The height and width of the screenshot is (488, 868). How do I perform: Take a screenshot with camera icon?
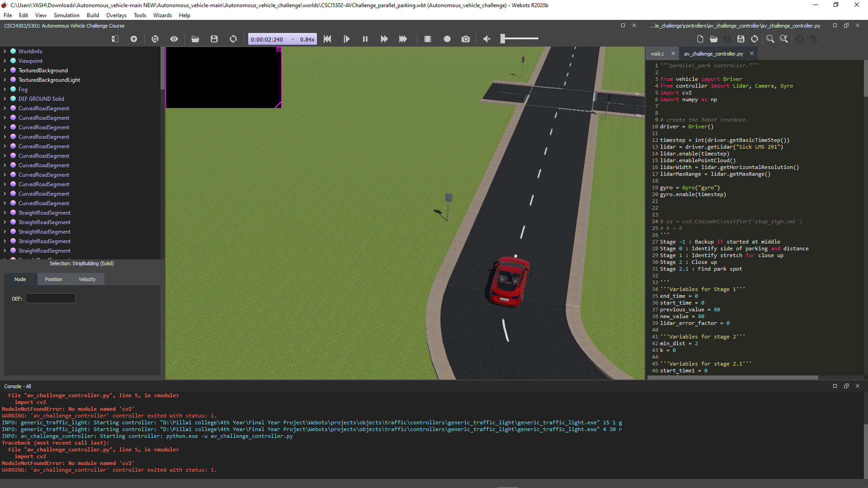[x=466, y=39]
